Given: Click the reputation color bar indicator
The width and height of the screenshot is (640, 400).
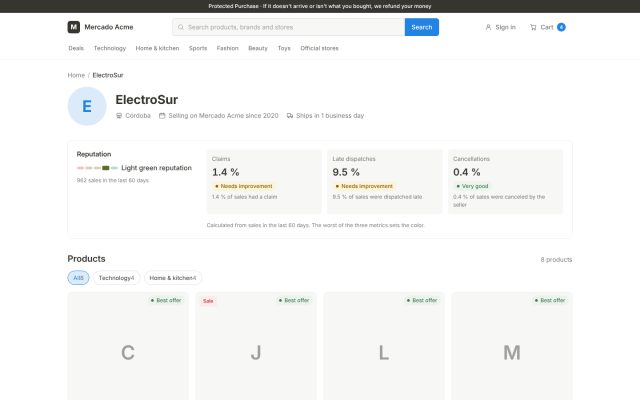Looking at the screenshot, I should coord(97,168).
